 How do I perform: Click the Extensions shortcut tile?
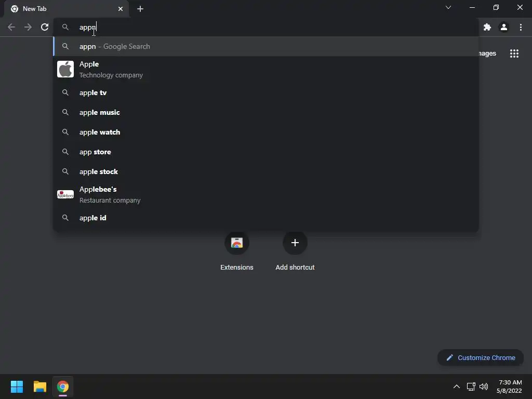237,251
